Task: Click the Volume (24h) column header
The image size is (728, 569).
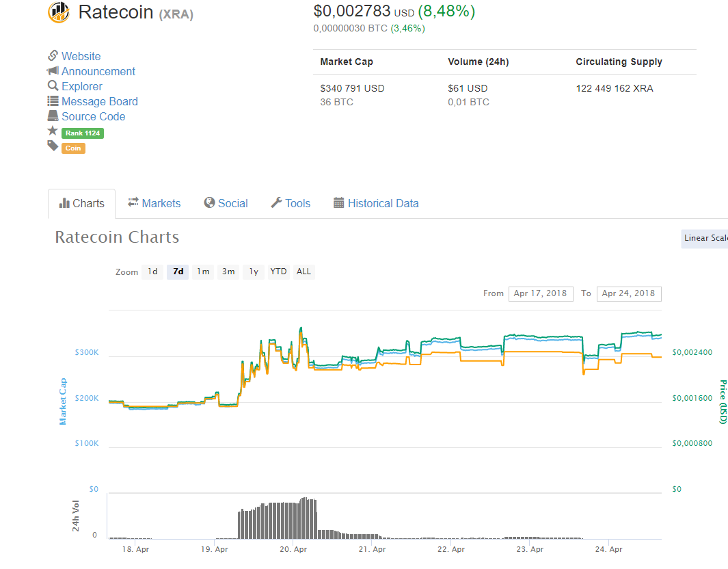Action: click(478, 62)
